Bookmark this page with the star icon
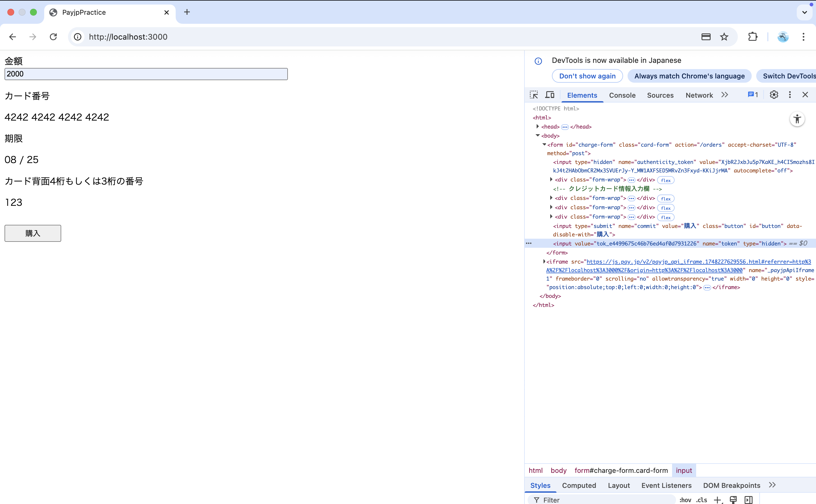The height and width of the screenshot is (504, 816). click(x=724, y=37)
